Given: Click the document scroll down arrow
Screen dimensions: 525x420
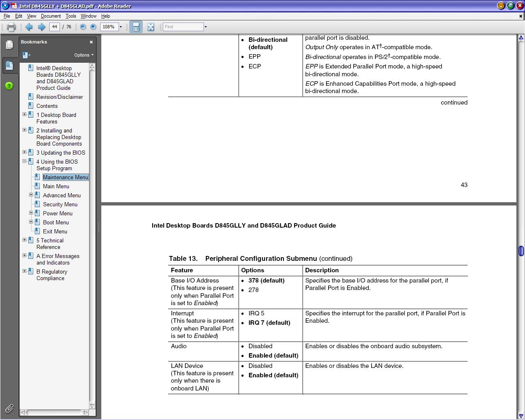Looking at the screenshot, I should coord(521,416).
